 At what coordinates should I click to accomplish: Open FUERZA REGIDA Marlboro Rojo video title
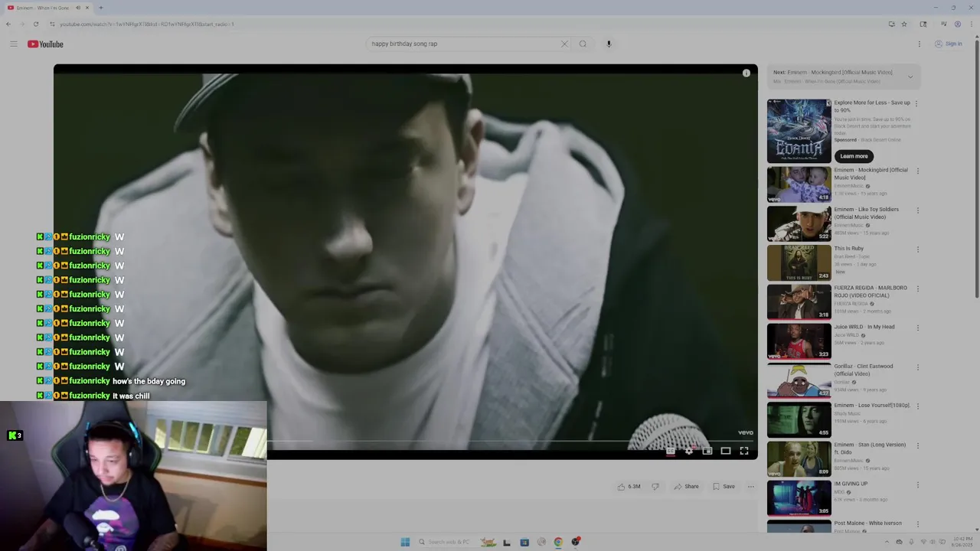871,292
